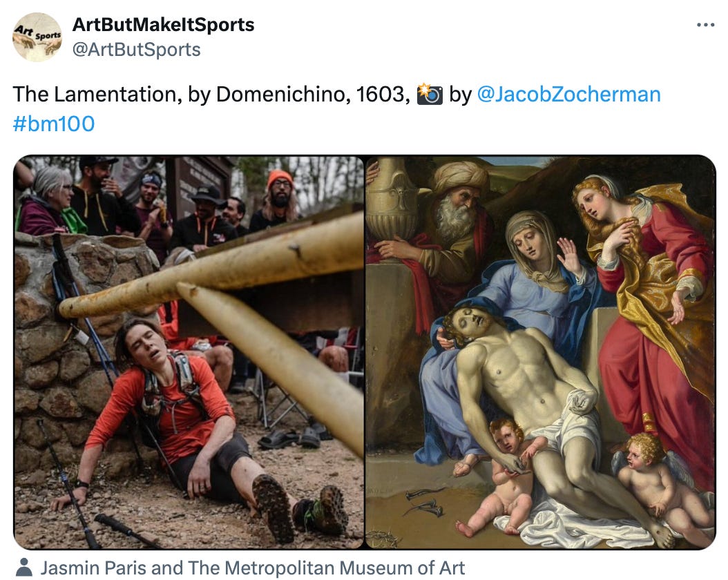The image size is (728, 580).
Task: Click the ArtButMakeItSports profile avatar
Action: tap(37, 37)
